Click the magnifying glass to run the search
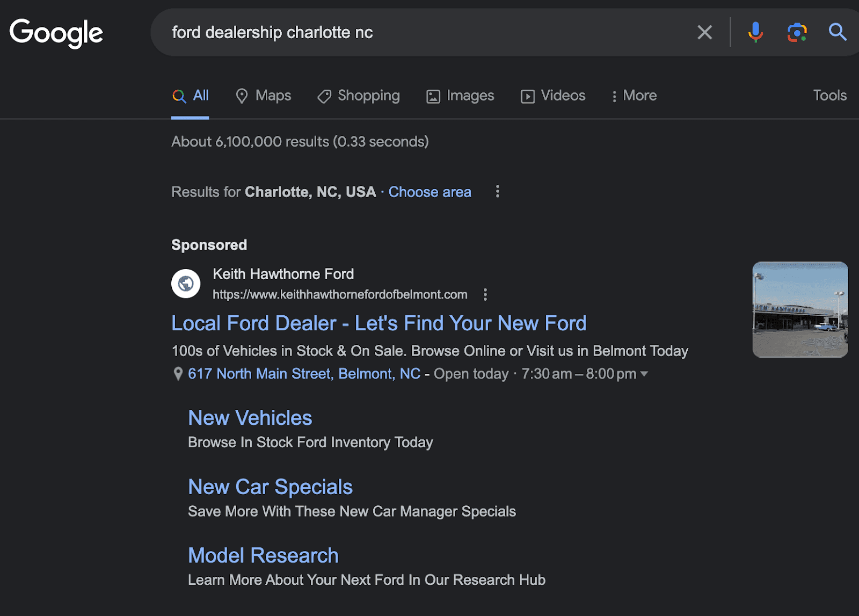This screenshot has height=616, width=859. (836, 32)
